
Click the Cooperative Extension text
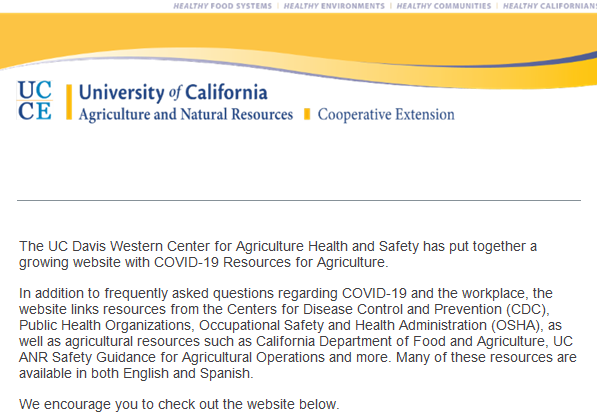tap(386, 115)
